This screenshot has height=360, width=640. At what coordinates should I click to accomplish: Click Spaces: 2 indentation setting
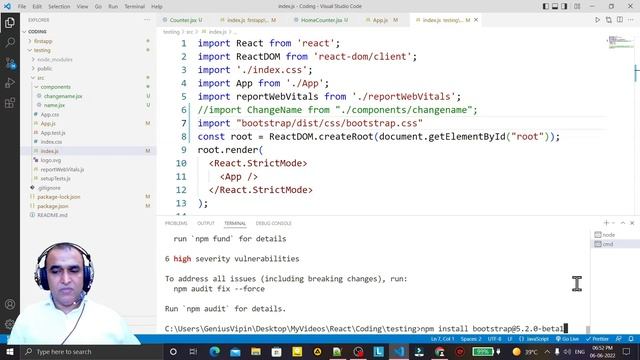(471, 339)
